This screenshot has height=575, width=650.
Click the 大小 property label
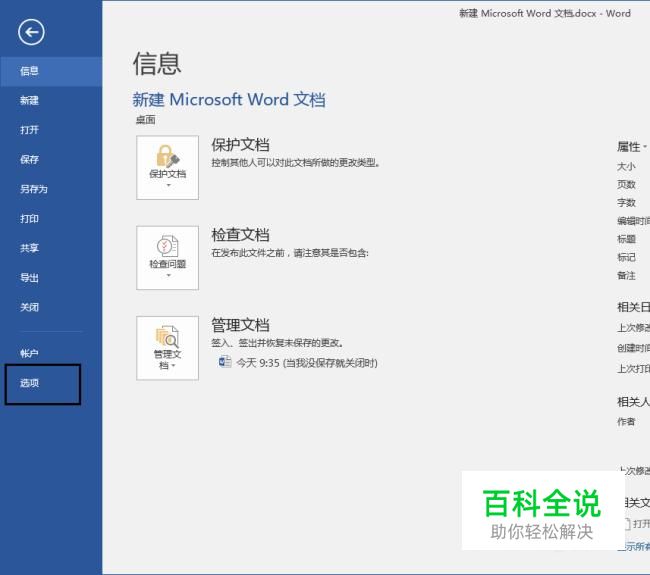pyautogui.click(x=626, y=167)
